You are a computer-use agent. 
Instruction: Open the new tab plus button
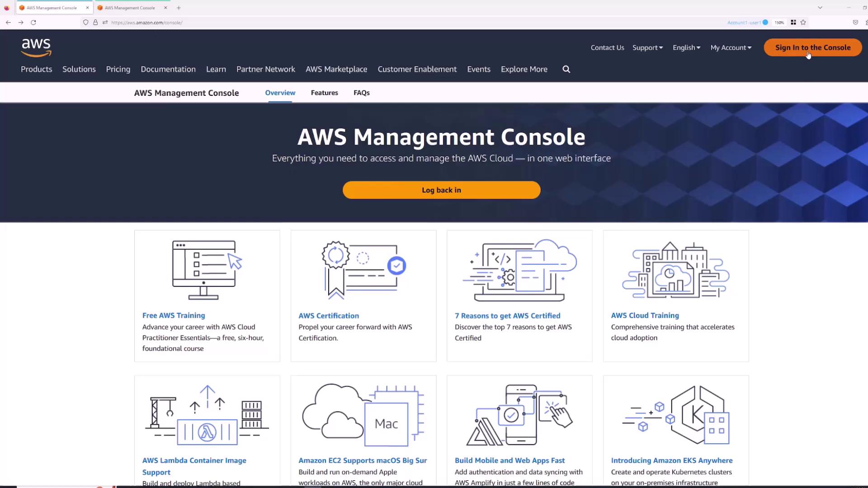click(x=179, y=8)
